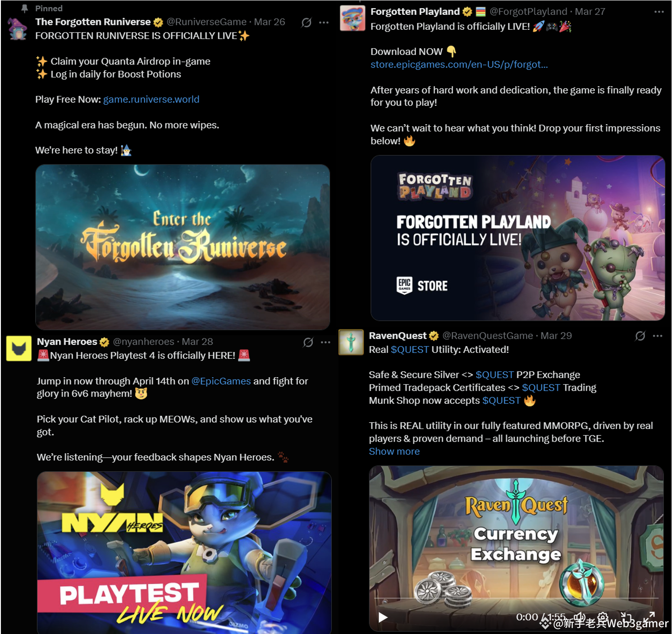
Task: Open the RavenQuest sword avatar
Action: (351, 342)
